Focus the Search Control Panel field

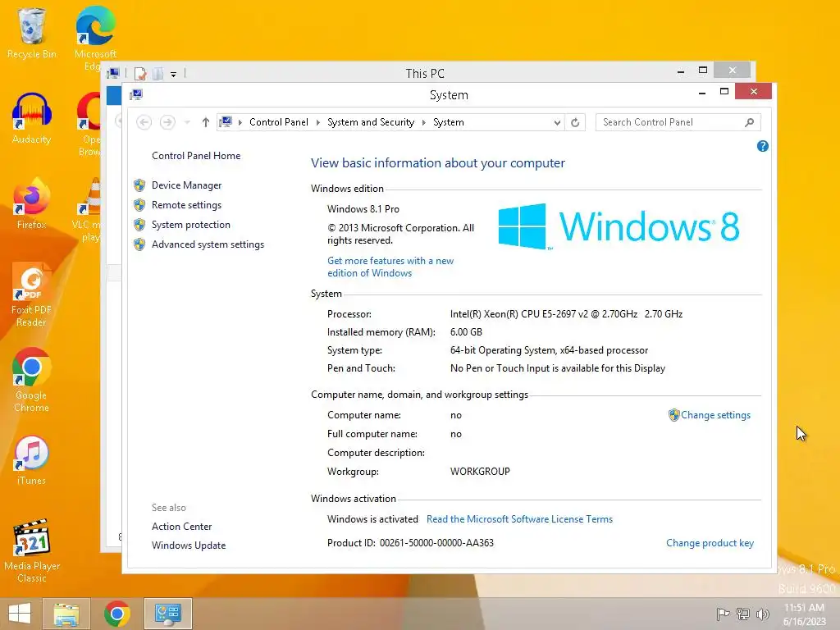point(671,123)
